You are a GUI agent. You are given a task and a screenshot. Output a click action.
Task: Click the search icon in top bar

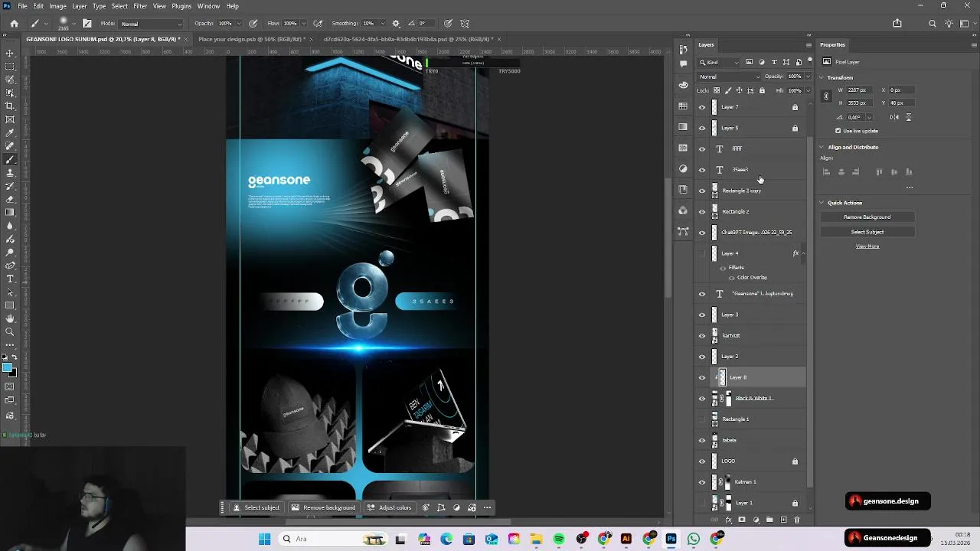[x=933, y=24]
